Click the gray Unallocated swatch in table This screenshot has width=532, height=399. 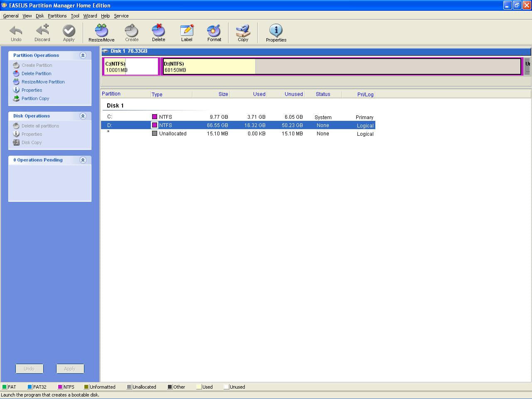155,133
